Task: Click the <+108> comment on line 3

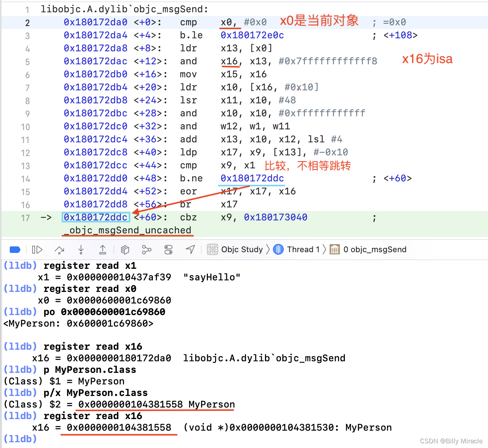Action: click(401, 35)
